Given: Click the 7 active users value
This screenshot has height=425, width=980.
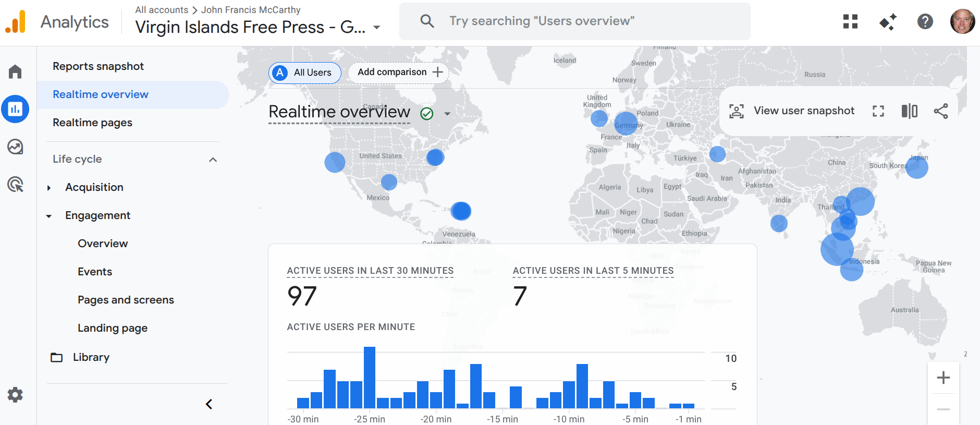Looking at the screenshot, I should coord(520,296).
